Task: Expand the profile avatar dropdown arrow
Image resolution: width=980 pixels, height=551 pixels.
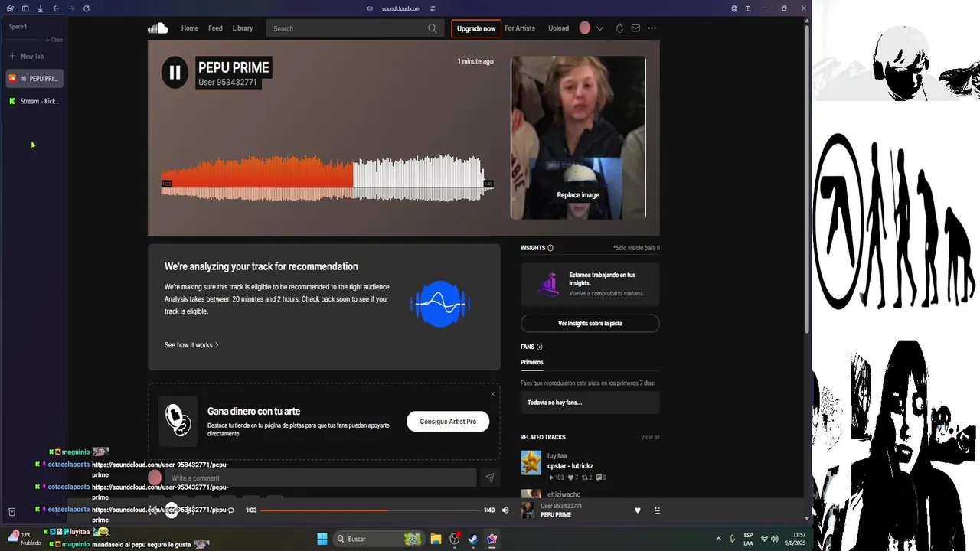Action: 599,28
